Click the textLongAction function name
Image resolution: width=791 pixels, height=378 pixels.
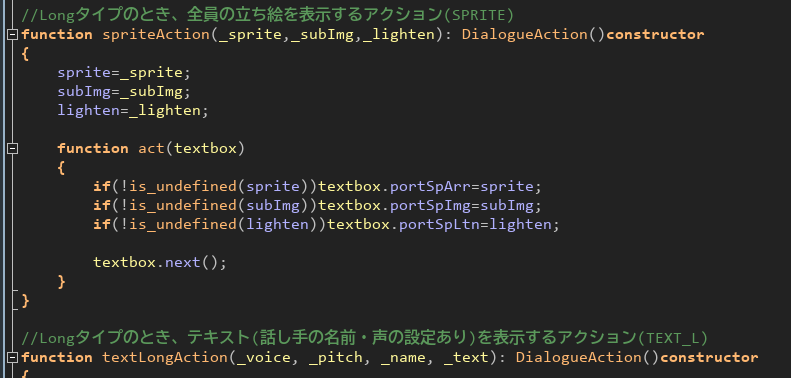165,358
